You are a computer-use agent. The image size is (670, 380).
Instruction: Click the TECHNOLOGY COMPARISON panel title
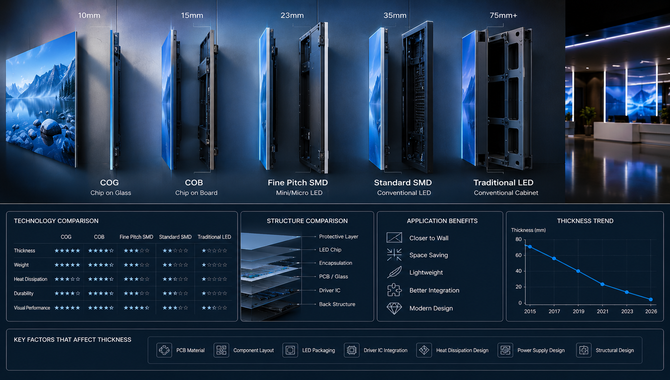56,221
